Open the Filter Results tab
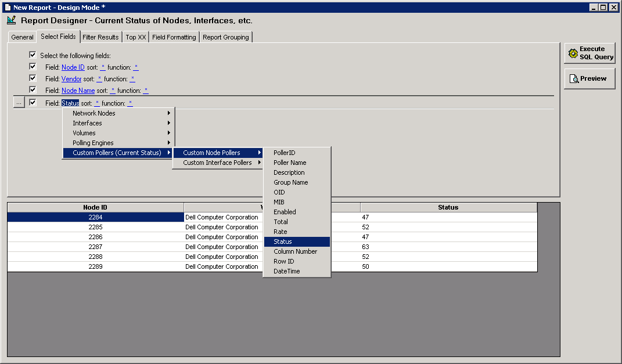The width and height of the screenshot is (622, 364). coord(100,37)
